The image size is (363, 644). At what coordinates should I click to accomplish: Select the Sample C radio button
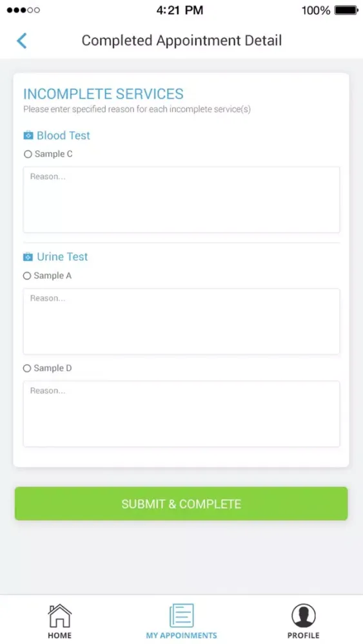[28, 154]
